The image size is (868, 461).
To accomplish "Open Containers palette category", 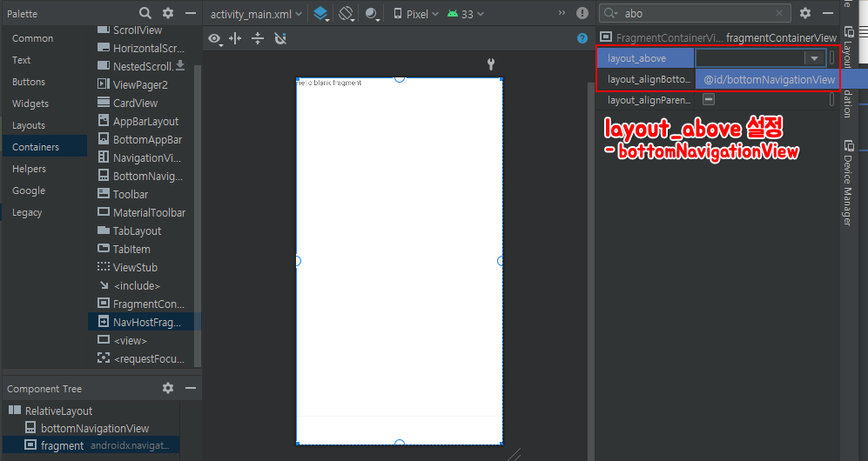I will pos(45,146).
